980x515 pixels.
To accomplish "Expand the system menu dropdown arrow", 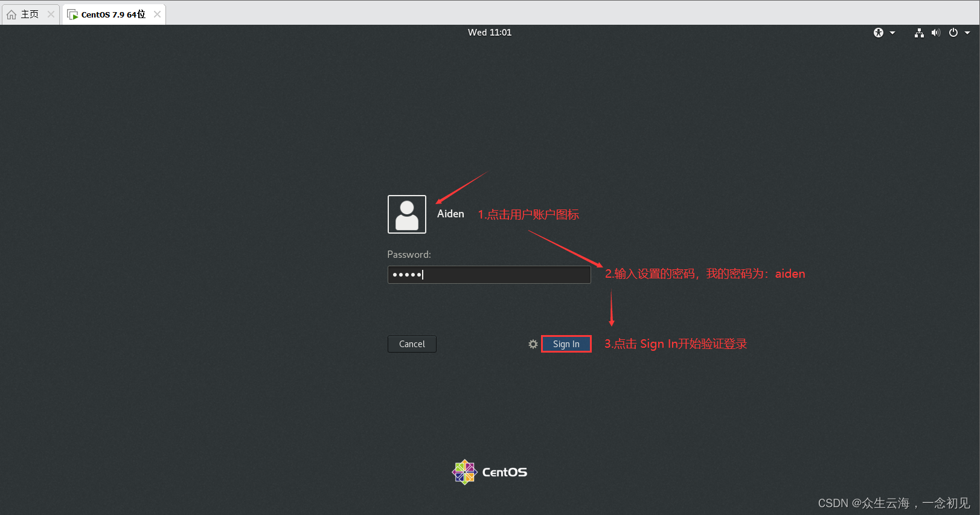I will [x=967, y=33].
